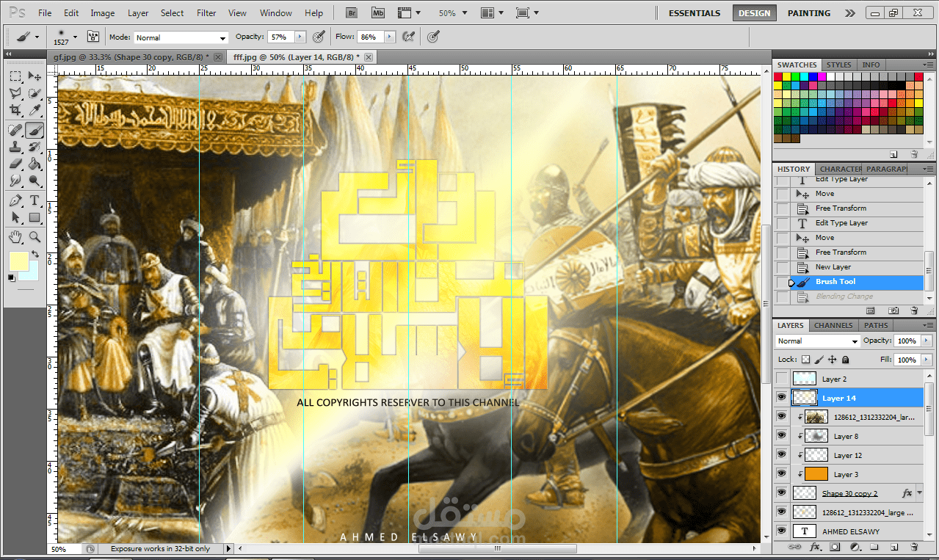Select the Polygonal Lasso tool
The height and width of the screenshot is (560, 939).
[15, 93]
